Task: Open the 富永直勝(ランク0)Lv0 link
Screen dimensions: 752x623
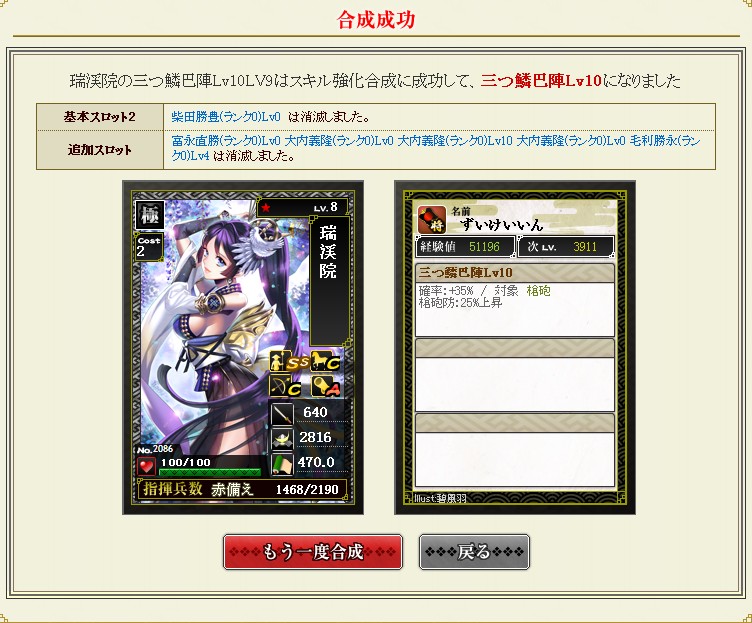Action: coord(226,141)
